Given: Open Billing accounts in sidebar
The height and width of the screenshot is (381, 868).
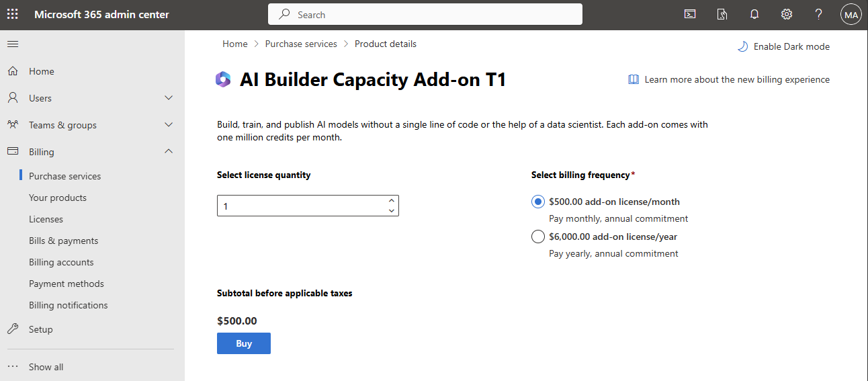Looking at the screenshot, I should [x=61, y=262].
